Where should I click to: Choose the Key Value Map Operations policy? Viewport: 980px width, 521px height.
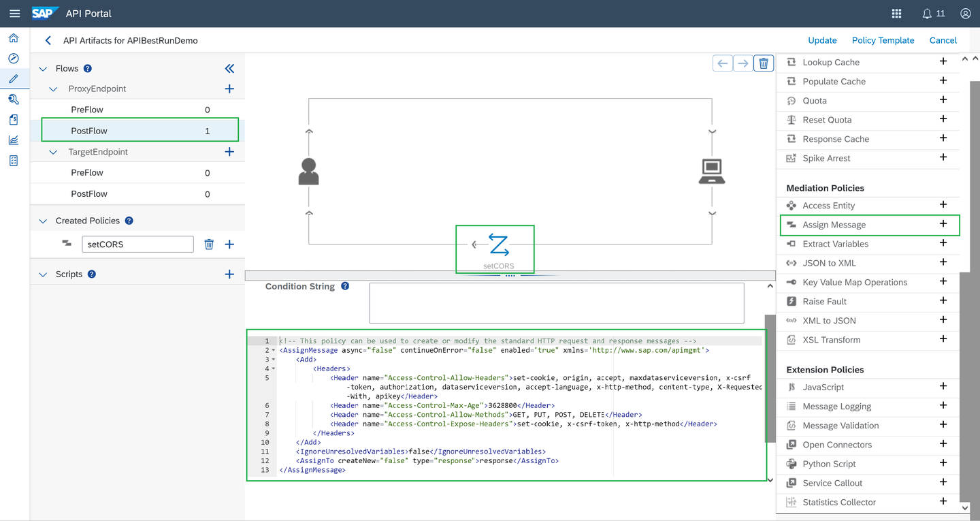pos(855,282)
